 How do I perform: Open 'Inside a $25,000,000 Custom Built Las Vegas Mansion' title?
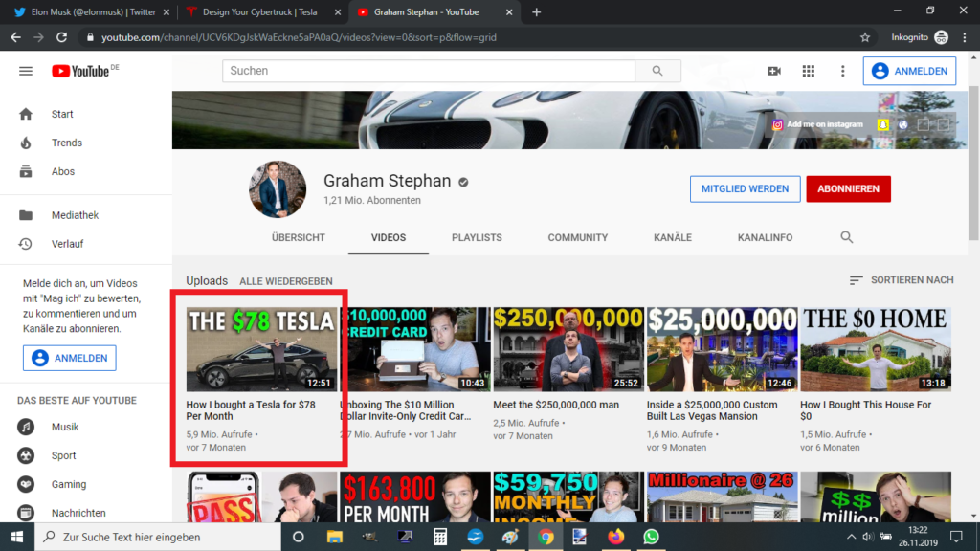pos(712,410)
